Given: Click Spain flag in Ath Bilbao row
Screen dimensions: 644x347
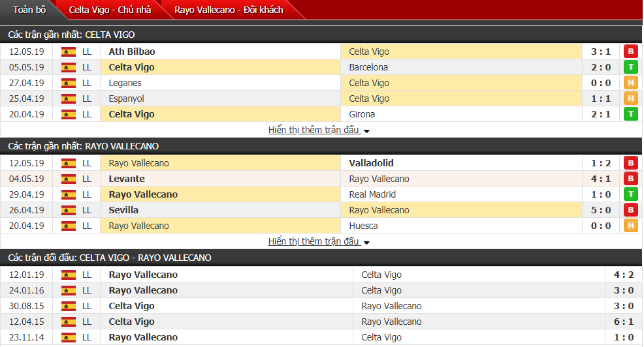Looking at the screenshot, I should [69, 52].
